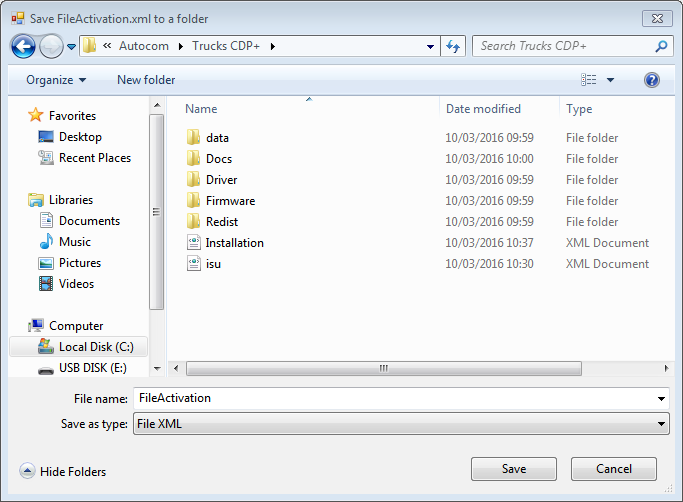683x502 pixels.
Task: Open the Save as type combo box
Action: (401, 424)
